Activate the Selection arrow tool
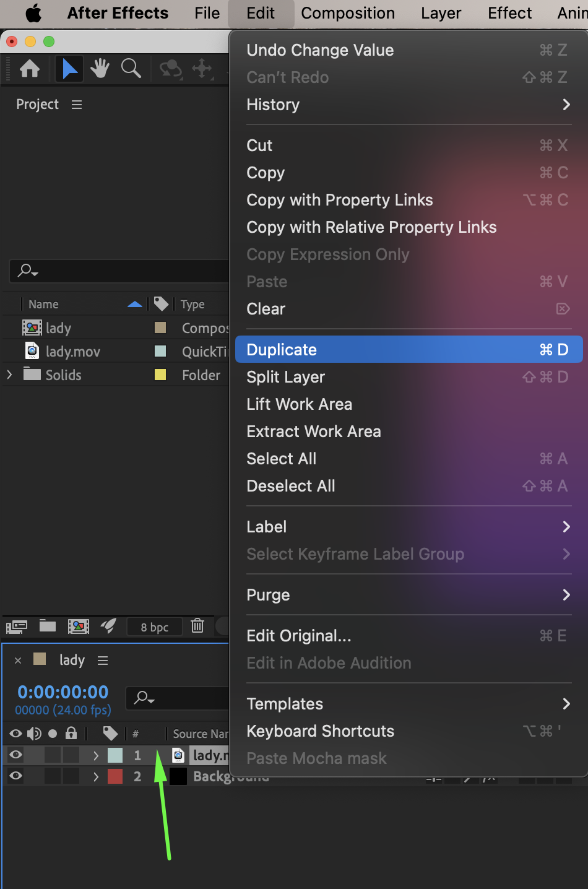The height and width of the screenshot is (889, 588). (x=69, y=68)
